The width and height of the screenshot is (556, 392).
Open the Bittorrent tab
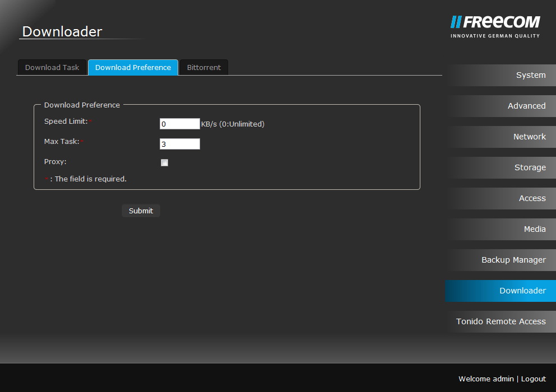point(203,68)
